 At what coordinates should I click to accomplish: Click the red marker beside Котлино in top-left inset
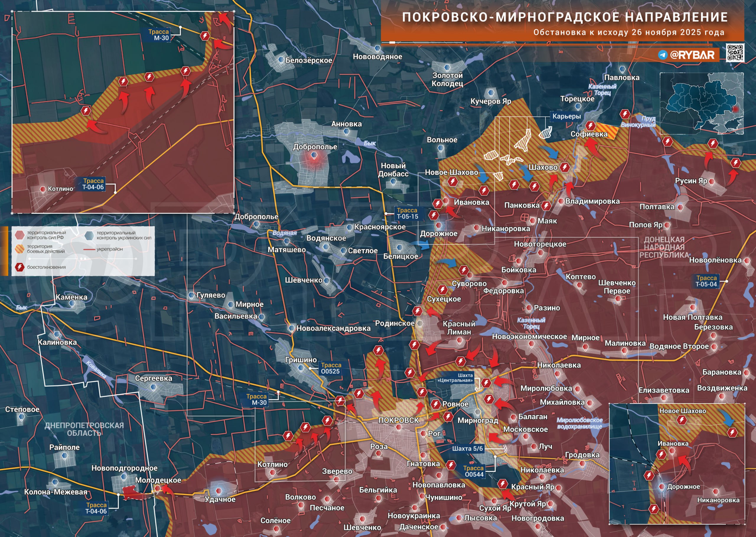43,189
